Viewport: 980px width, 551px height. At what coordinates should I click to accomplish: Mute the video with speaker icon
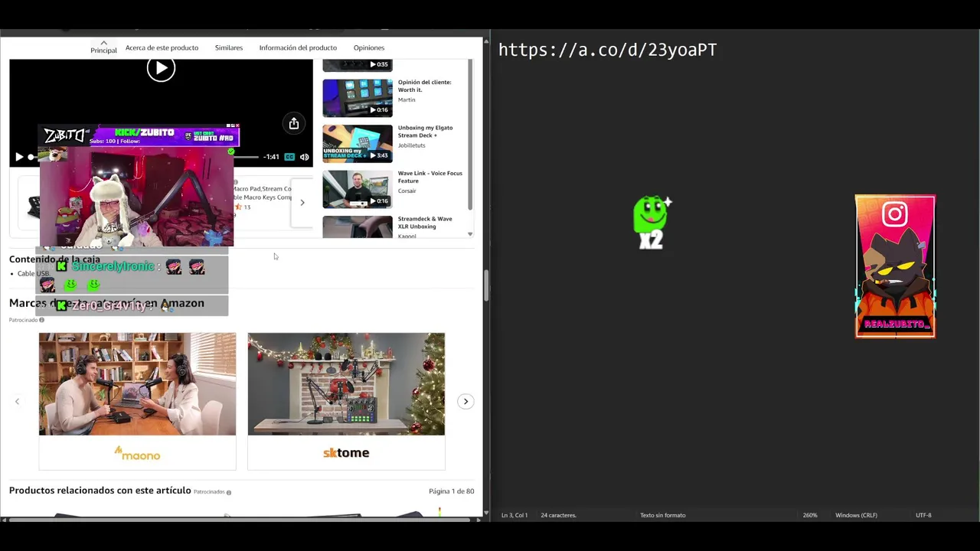coord(304,157)
